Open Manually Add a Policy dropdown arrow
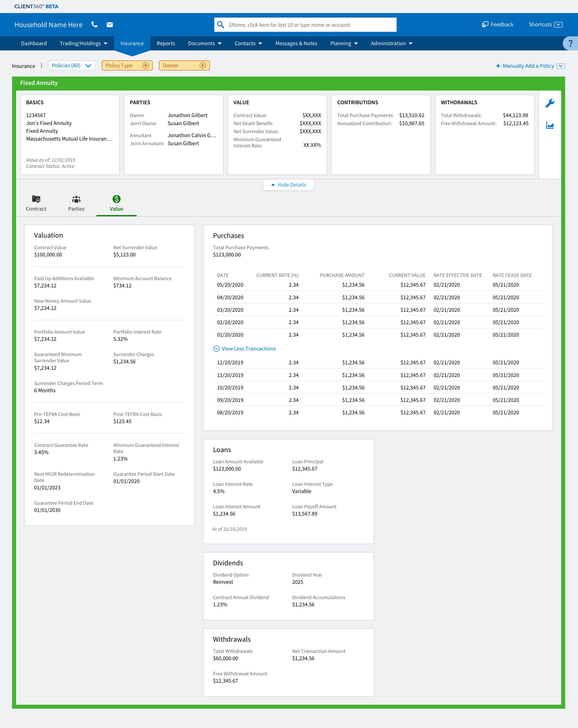The width and height of the screenshot is (578, 728). [561, 66]
